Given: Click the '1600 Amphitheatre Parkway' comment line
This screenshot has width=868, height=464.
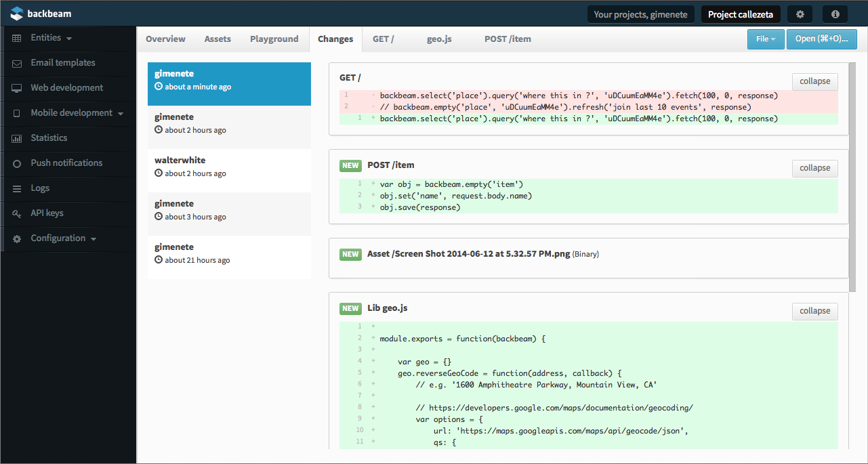Looking at the screenshot, I should (x=536, y=384).
